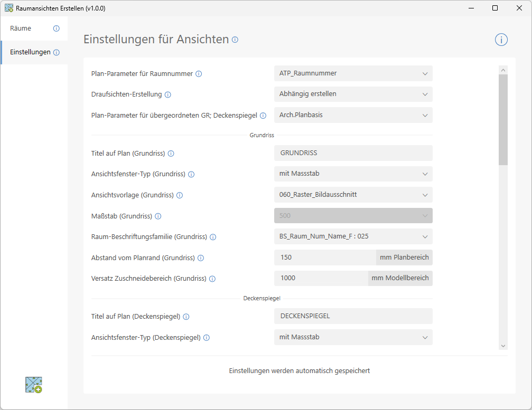Switch to the Räume tab
The width and height of the screenshot is (532, 410).
pyautogui.click(x=21, y=28)
